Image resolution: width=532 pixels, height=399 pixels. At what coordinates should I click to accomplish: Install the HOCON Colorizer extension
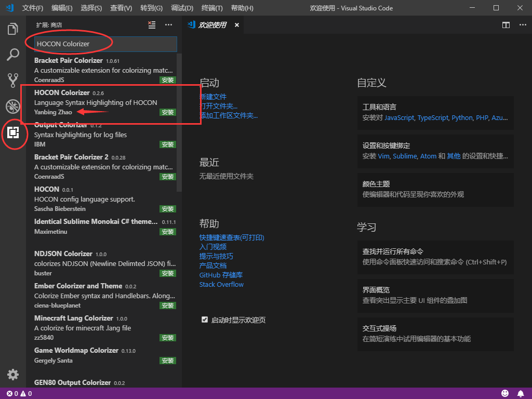tap(168, 112)
